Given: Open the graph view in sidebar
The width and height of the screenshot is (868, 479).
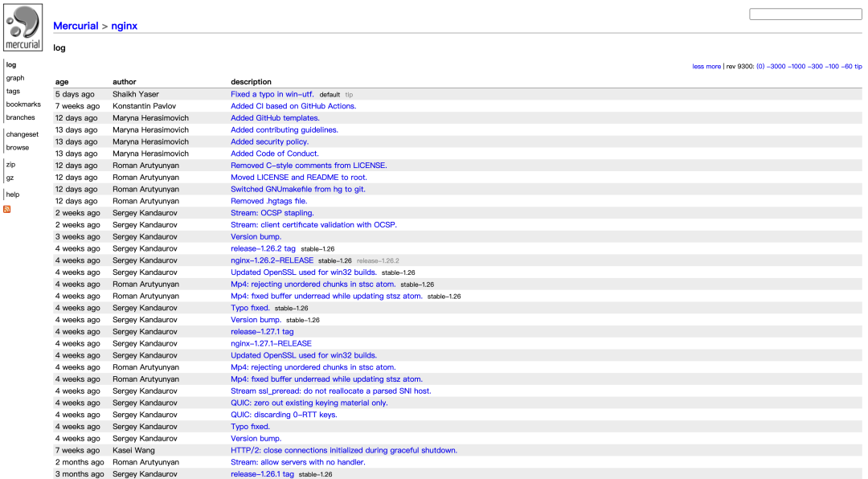Looking at the screenshot, I should coord(15,78).
